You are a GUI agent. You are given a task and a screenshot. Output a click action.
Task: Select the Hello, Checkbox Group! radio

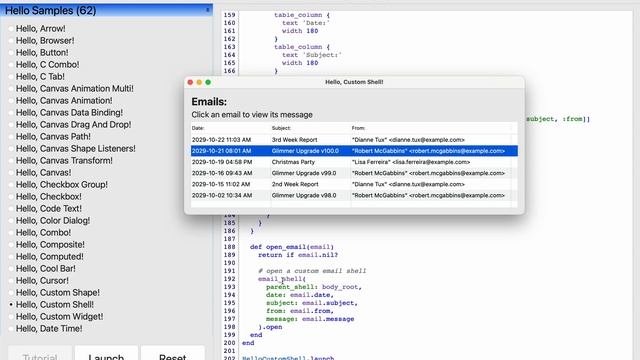tap(11, 184)
